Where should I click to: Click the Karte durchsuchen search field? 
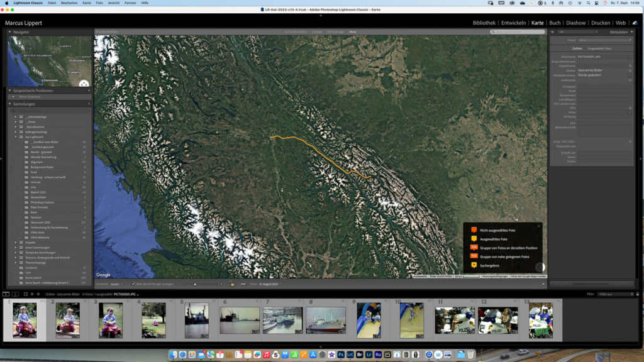pyautogui.click(x=518, y=32)
